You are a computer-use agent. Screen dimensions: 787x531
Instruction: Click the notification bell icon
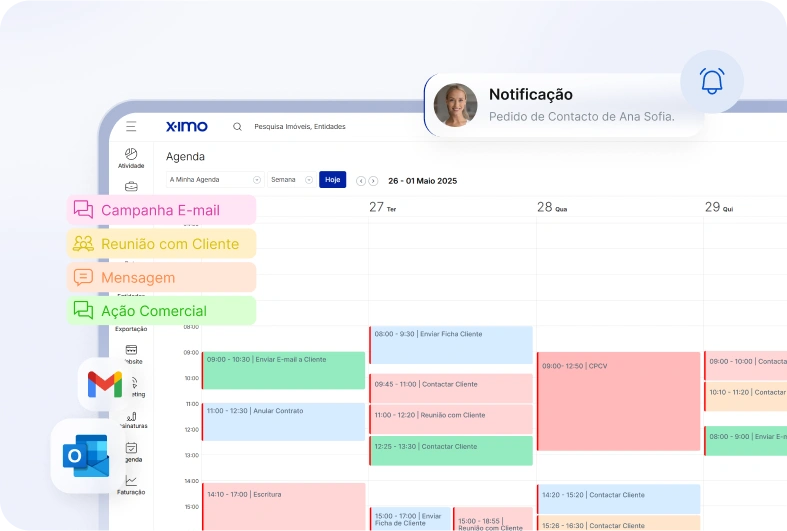point(712,82)
